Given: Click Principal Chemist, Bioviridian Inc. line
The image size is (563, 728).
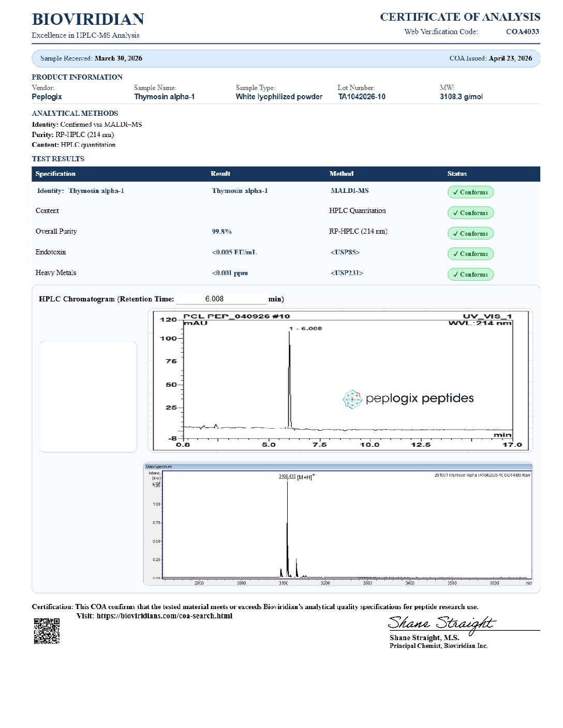Looking at the screenshot, I should click(438, 646).
